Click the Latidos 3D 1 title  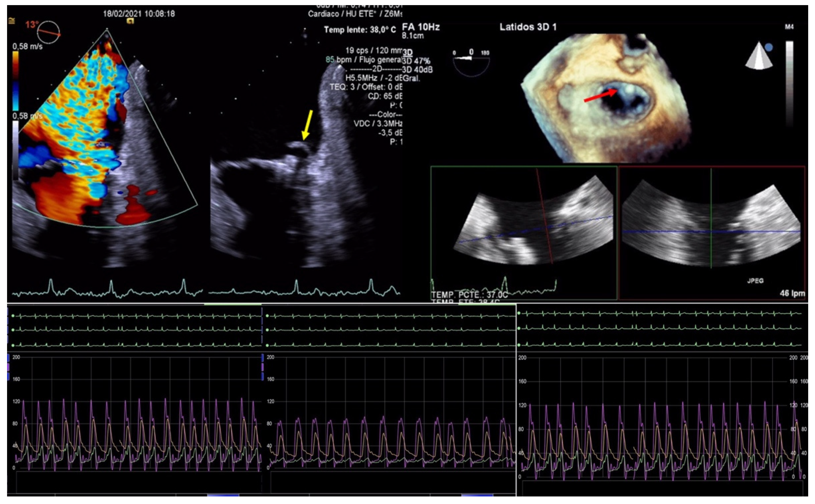[x=528, y=27]
